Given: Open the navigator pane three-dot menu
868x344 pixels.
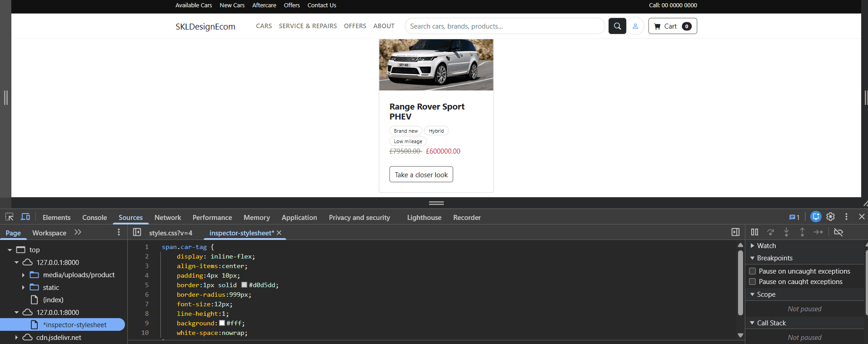Looking at the screenshot, I should click(x=119, y=232).
